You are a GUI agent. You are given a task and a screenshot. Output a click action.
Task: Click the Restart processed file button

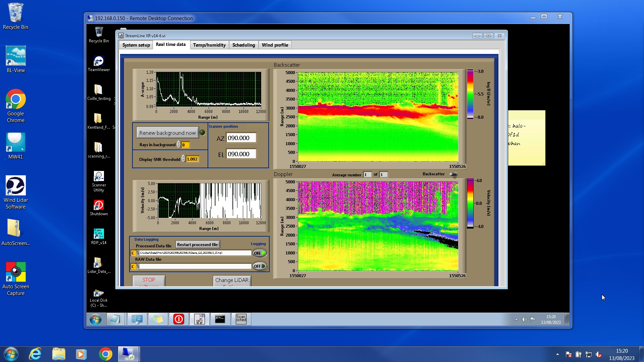pyautogui.click(x=197, y=245)
